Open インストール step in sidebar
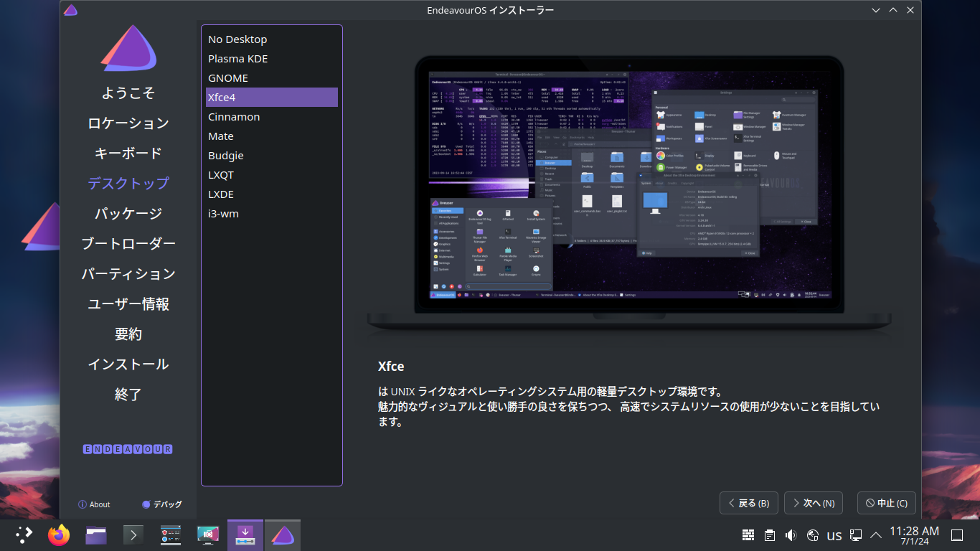Screen dimensions: 980x551 click(128, 364)
